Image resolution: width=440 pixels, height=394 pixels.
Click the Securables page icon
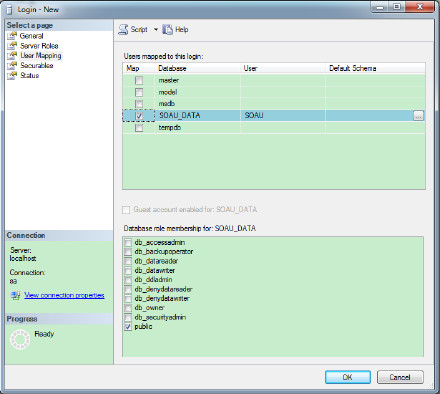pyautogui.click(x=12, y=65)
